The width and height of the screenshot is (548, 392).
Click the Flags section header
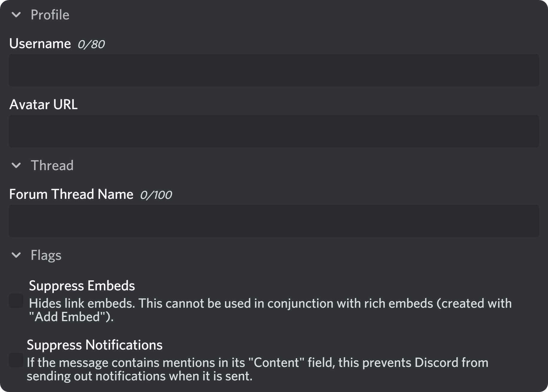pyautogui.click(x=45, y=256)
